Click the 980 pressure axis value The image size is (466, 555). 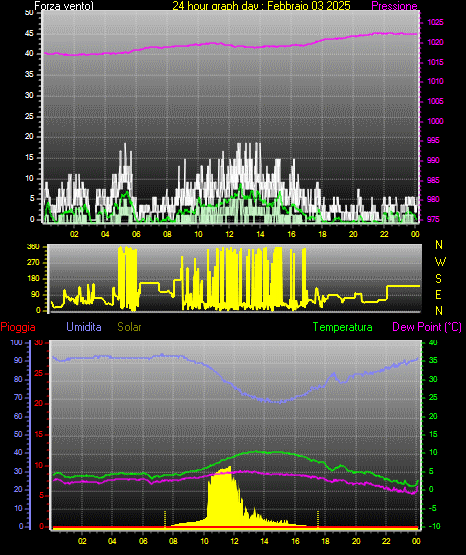433,200
